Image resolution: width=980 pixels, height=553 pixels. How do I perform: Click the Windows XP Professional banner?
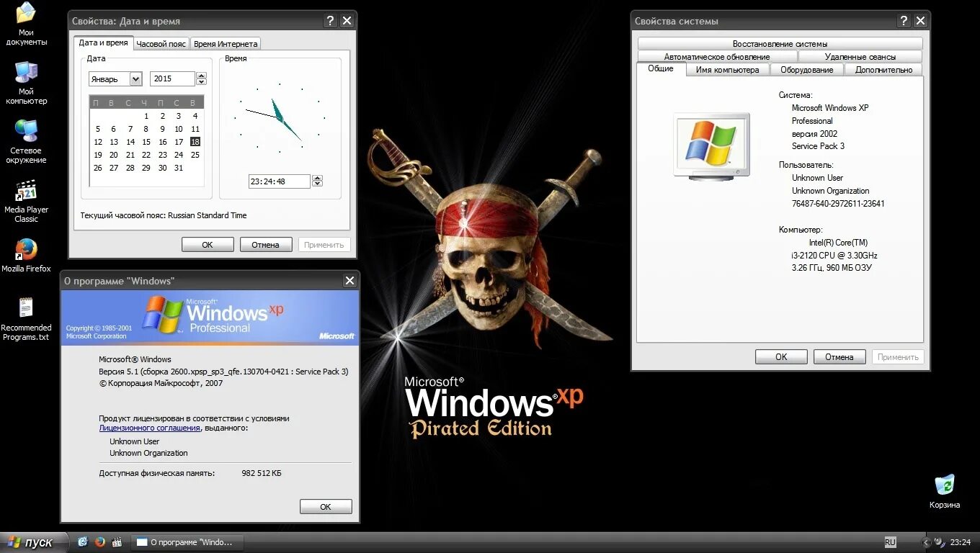click(x=210, y=318)
